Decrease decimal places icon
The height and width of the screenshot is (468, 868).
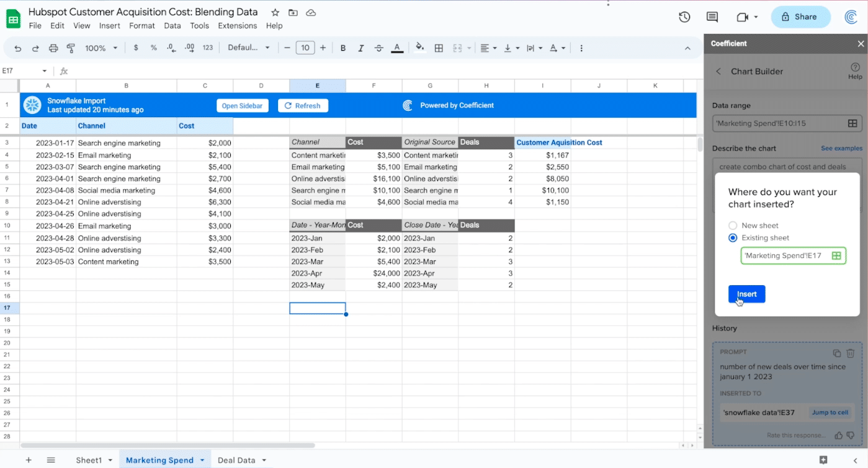[x=172, y=48]
